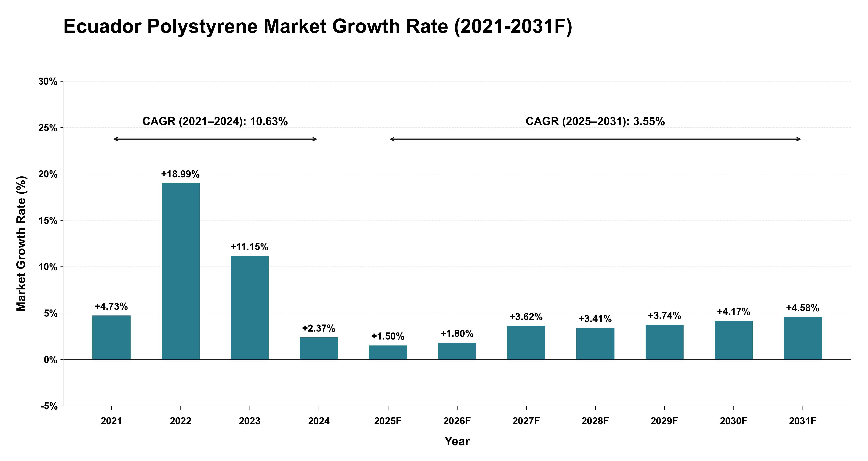
Task: Click the '2021' x-axis label
Action: 111,421
